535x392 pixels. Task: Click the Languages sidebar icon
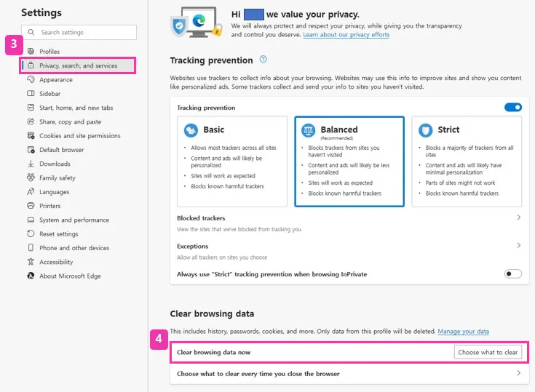click(31, 192)
